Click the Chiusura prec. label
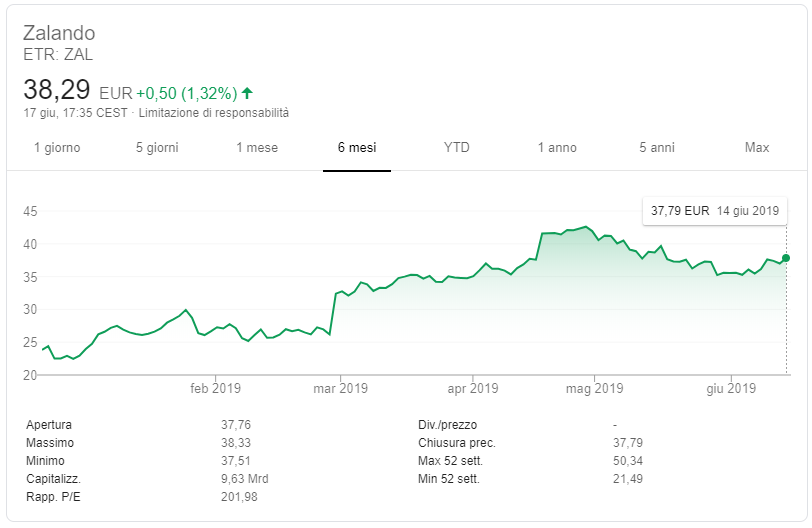The image size is (812, 528). [x=457, y=443]
